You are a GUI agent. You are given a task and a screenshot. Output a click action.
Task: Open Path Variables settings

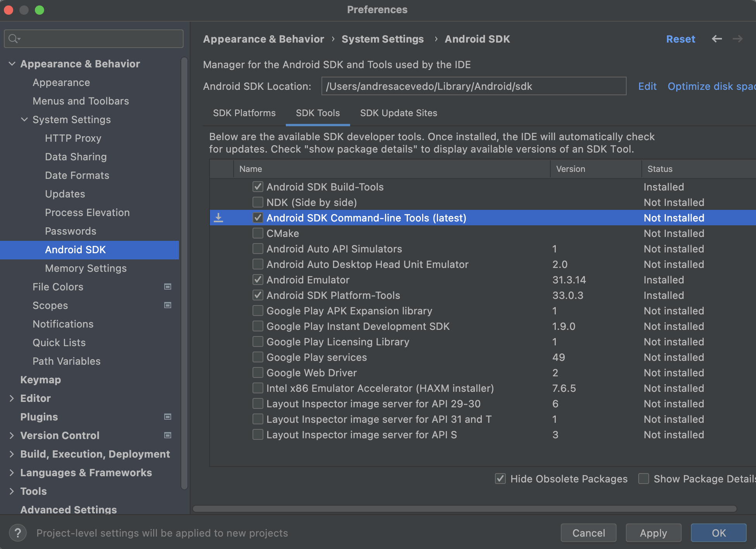pos(67,361)
